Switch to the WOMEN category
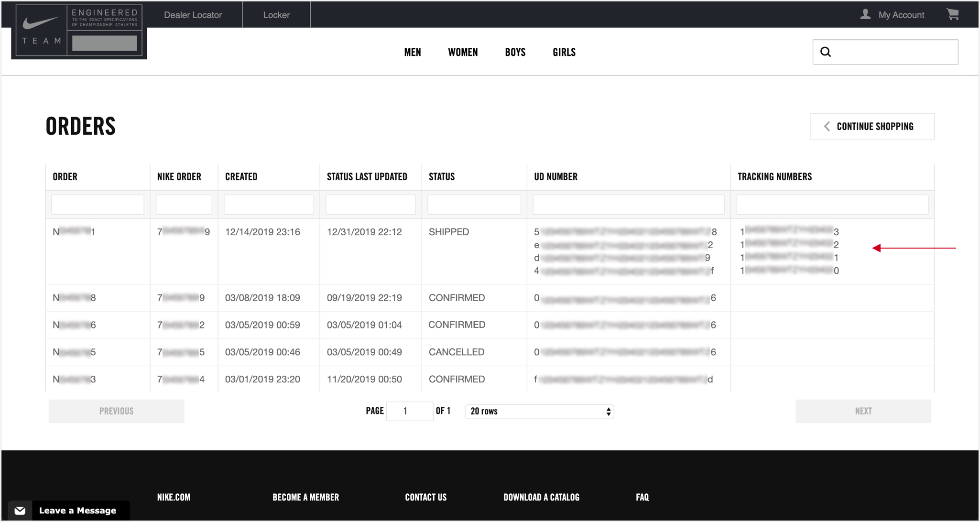This screenshot has height=522, width=980. tap(462, 52)
